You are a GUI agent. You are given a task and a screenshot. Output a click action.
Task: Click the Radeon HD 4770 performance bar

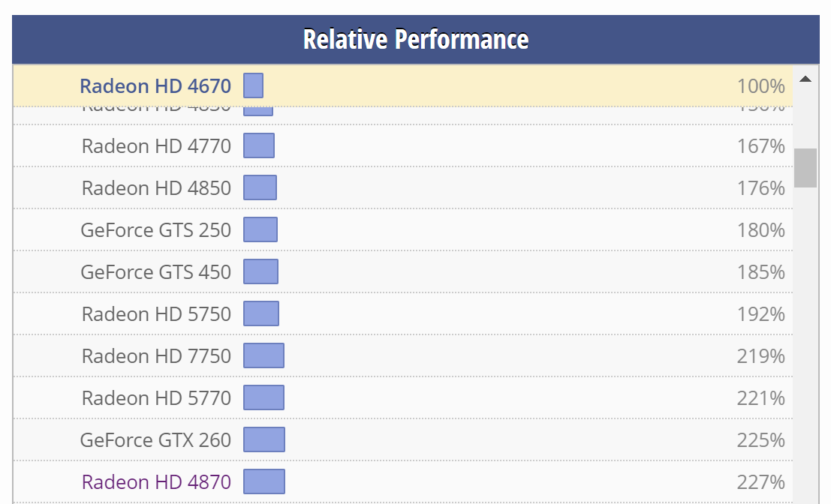click(x=259, y=145)
